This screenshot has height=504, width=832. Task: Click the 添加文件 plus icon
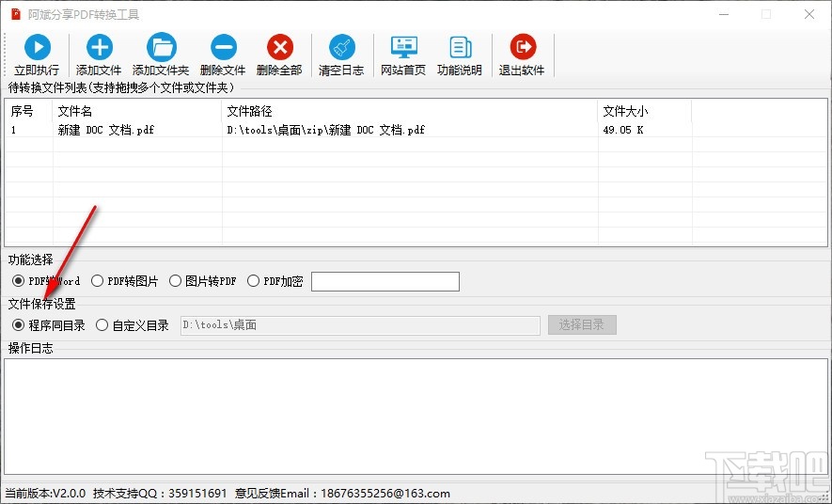[100, 47]
